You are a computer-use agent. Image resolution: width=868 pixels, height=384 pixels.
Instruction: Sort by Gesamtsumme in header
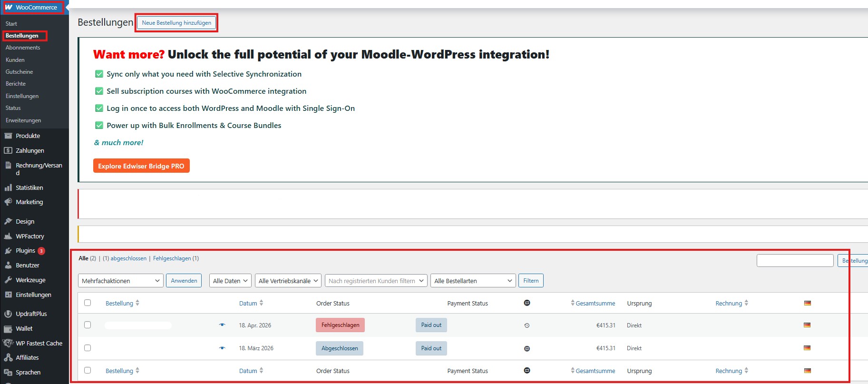coord(593,303)
